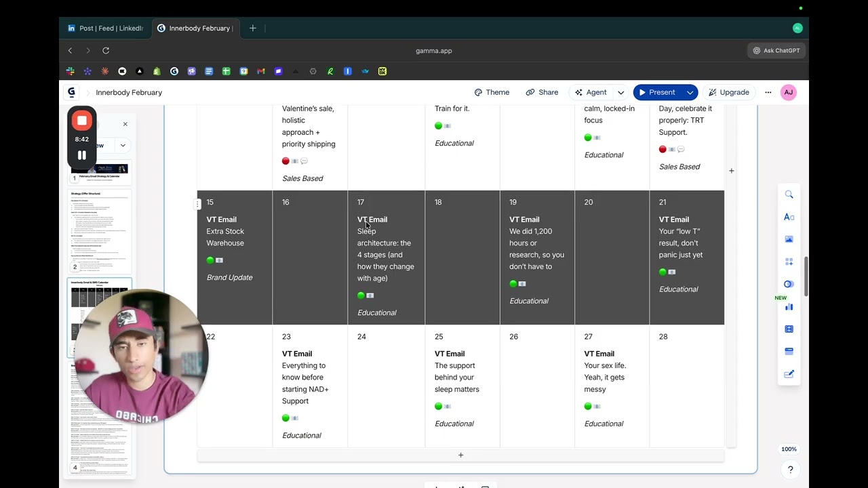Open the more options ellipsis menu
This screenshot has width=868, height=488.
tap(768, 92)
